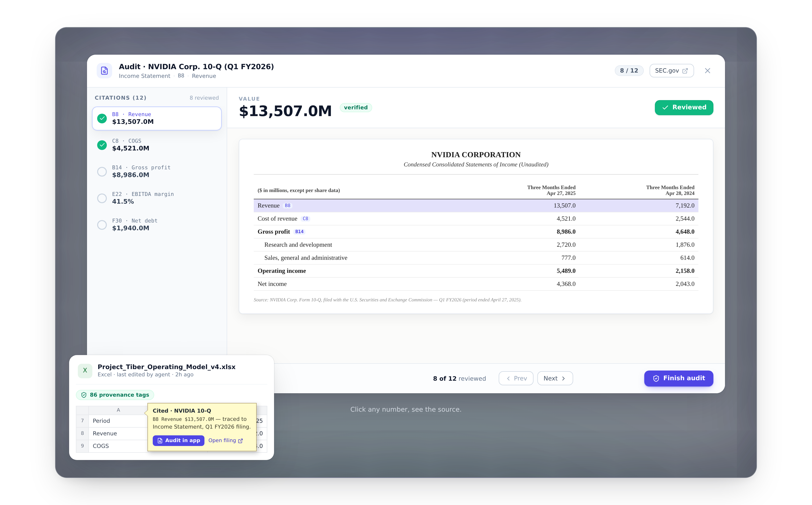Image resolution: width=812 pixels, height=505 pixels.
Task: Click Income Statement breadcrumb in header
Action: coord(144,76)
